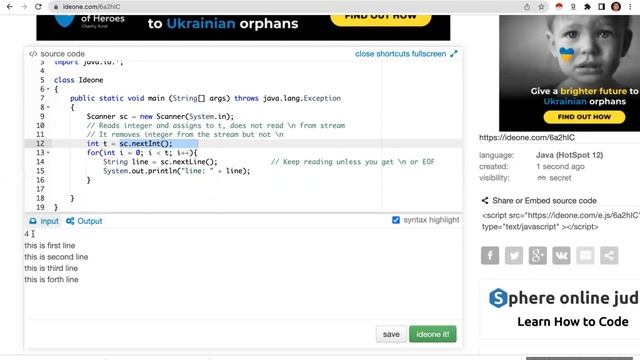Open the extensions puzzle icon
The width and height of the screenshot is (640, 360).
point(587,7)
